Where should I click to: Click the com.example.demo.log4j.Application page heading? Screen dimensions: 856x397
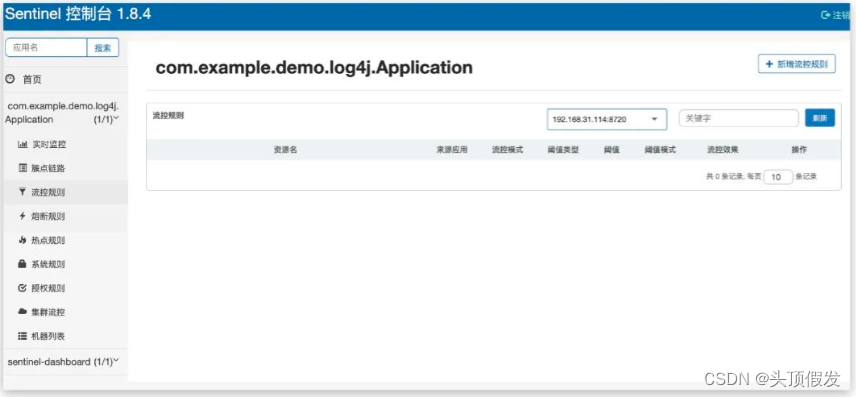pos(314,67)
